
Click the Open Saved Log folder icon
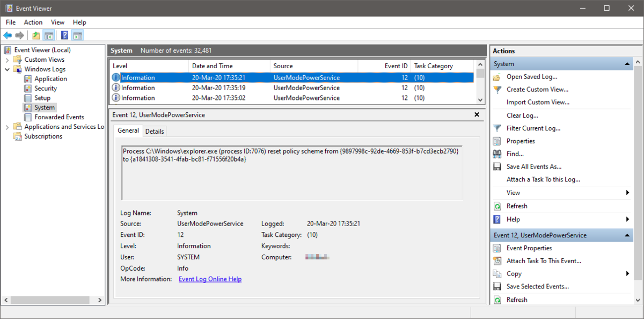[x=497, y=77]
